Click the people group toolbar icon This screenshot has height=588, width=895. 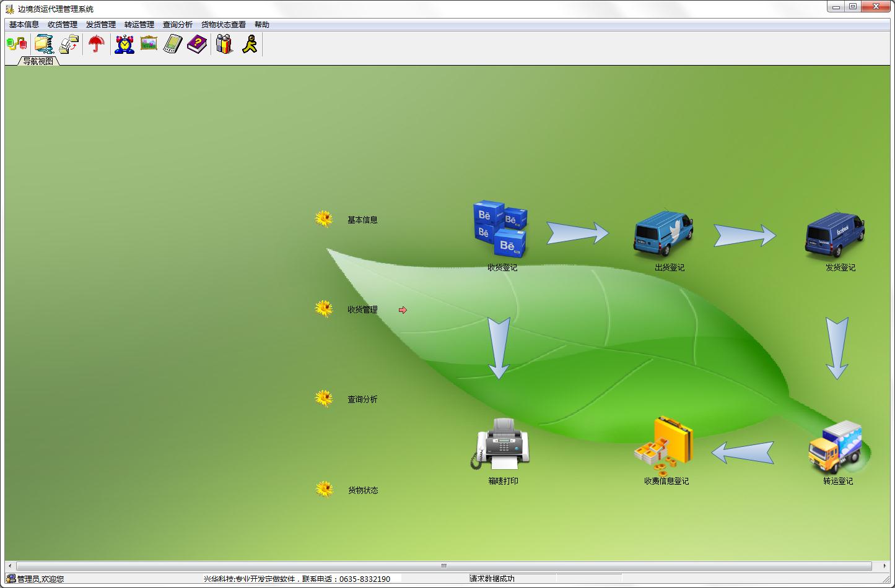tap(224, 44)
